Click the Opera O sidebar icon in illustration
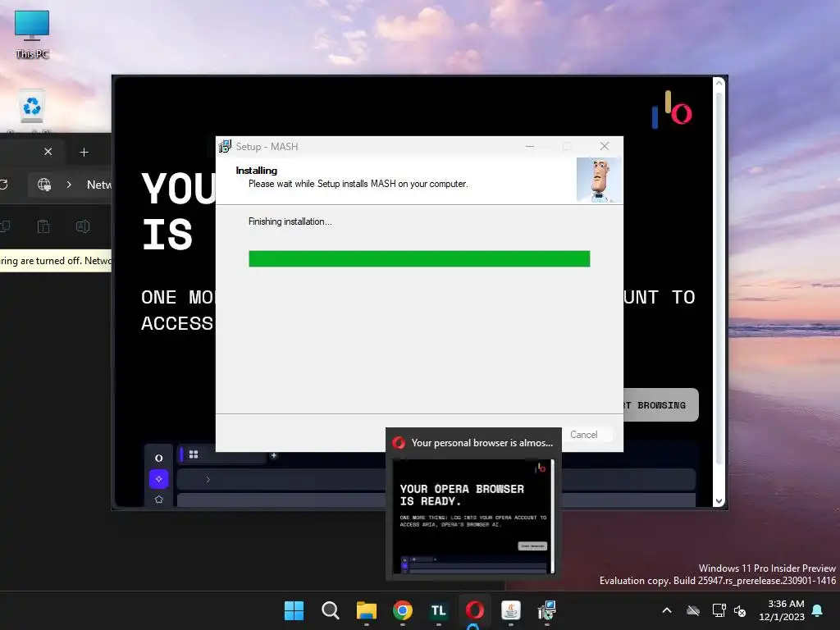Image resolution: width=840 pixels, height=630 pixels. pos(158,458)
